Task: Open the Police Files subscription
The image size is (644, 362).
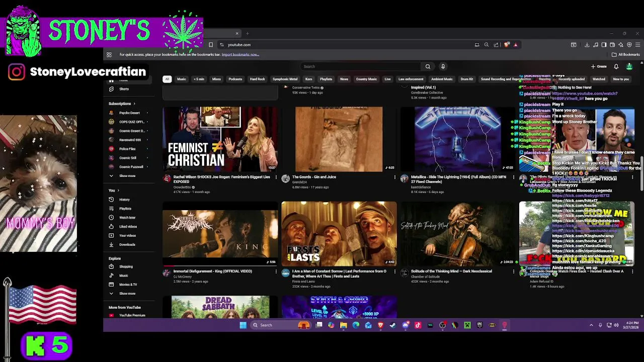Action: 130,149
